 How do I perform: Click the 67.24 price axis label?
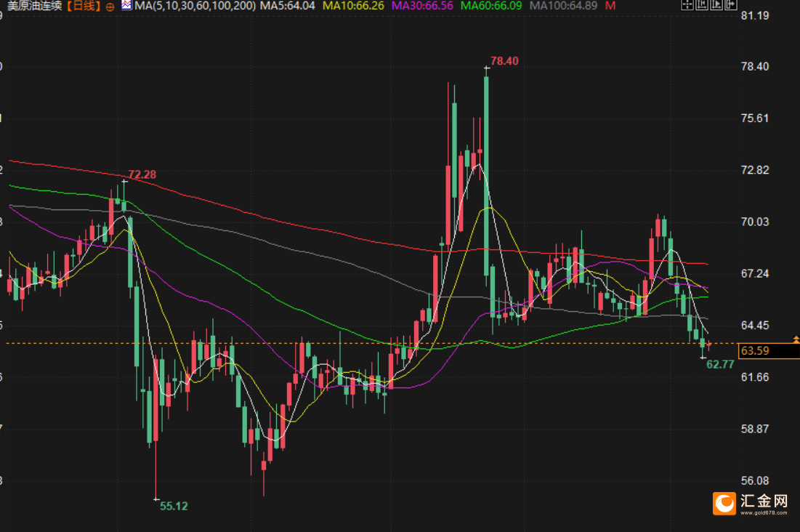[x=755, y=274]
